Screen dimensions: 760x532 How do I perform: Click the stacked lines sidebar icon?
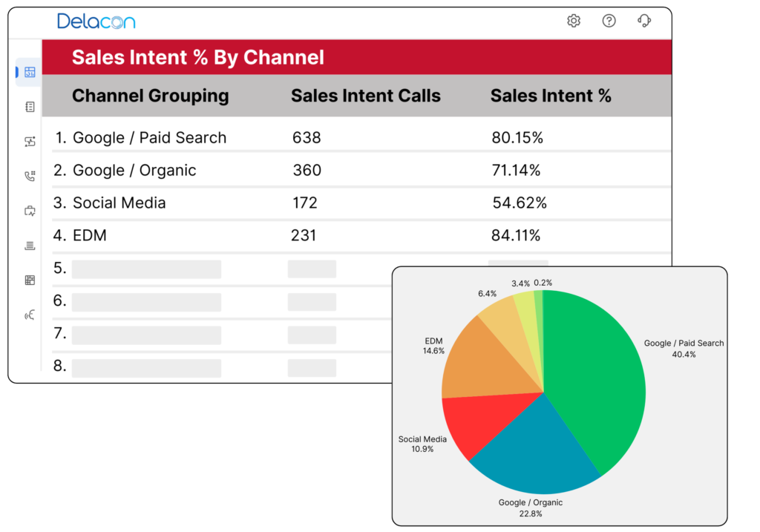point(30,246)
